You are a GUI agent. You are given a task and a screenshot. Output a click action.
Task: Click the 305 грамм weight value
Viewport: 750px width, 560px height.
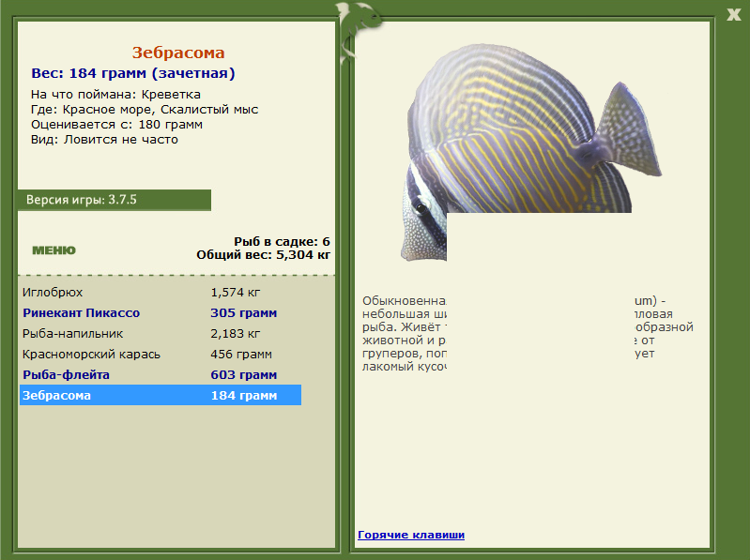coord(243,313)
